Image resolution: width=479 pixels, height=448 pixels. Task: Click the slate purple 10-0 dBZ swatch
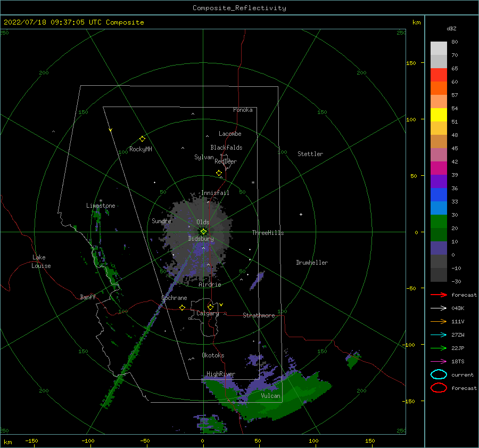(439, 248)
